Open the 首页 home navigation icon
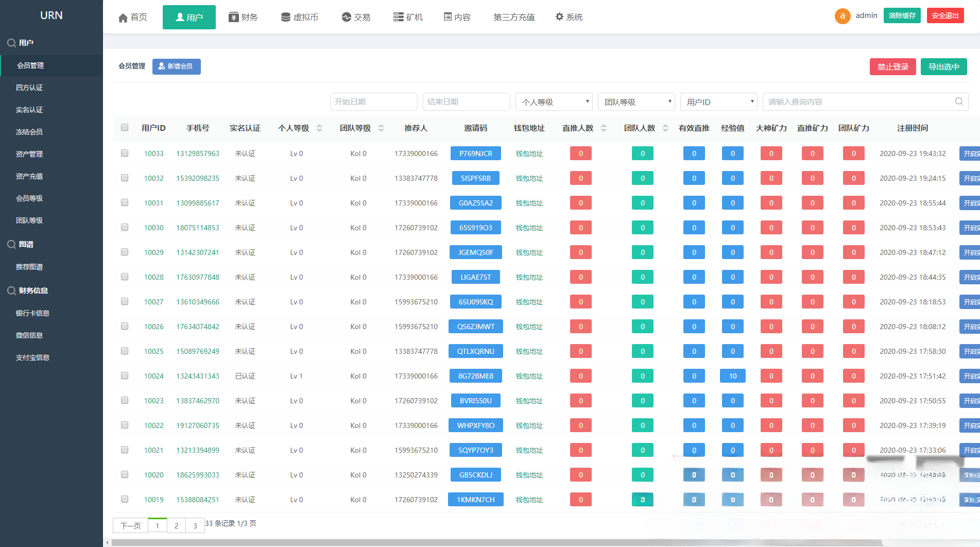This screenshot has height=547, width=980. 123,16
